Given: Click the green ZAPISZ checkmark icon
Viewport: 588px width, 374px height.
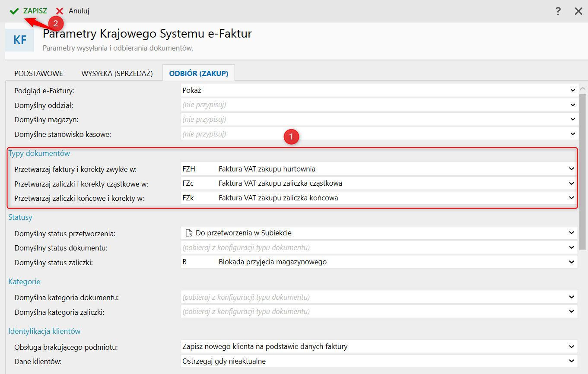Looking at the screenshot, I should (x=14, y=11).
